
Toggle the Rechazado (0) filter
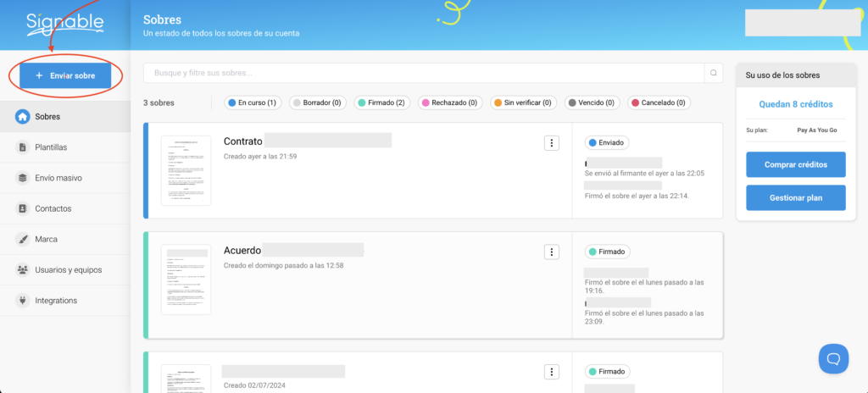point(450,103)
